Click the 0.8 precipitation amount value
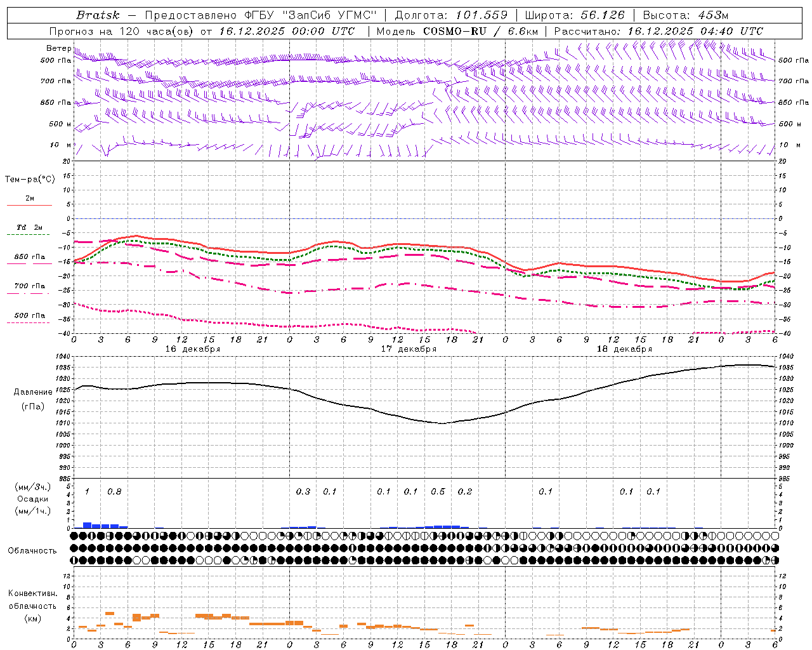Viewport: 812px width, 650px height. coord(114,491)
